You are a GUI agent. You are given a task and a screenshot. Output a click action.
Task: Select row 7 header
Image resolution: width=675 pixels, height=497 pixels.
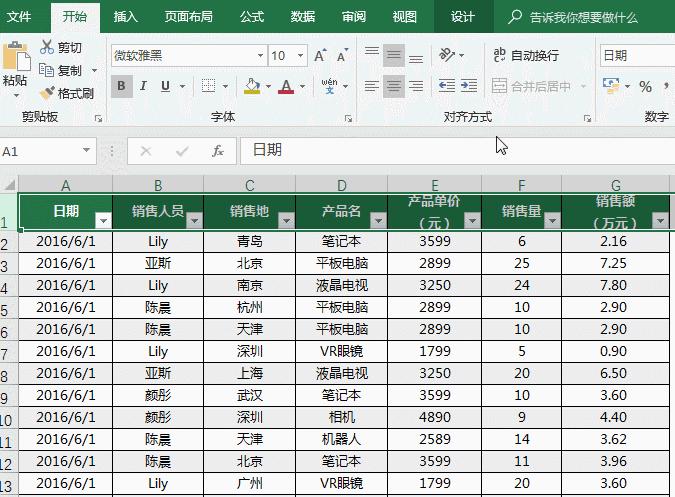click(9, 352)
